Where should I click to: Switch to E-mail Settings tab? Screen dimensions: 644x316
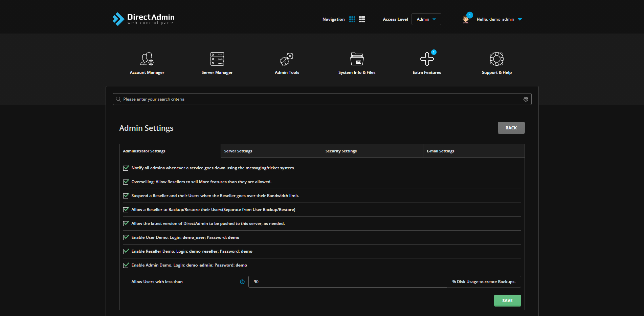[x=474, y=151]
